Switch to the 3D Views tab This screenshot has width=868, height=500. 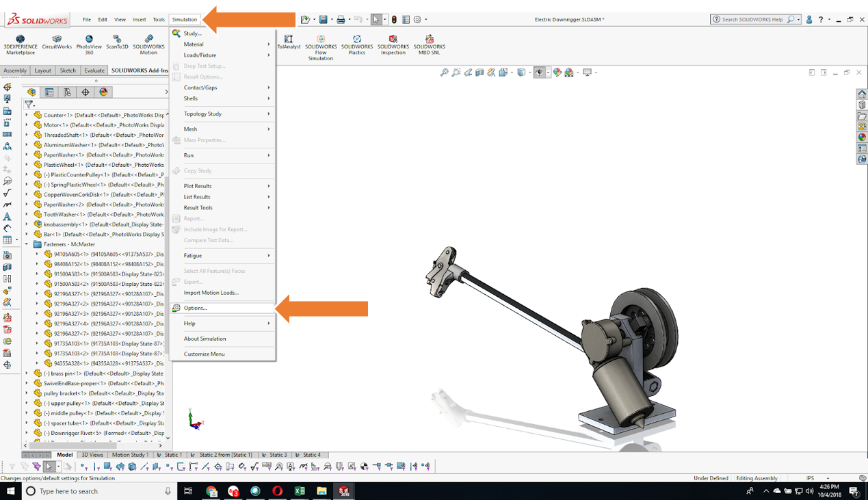point(92,455)
